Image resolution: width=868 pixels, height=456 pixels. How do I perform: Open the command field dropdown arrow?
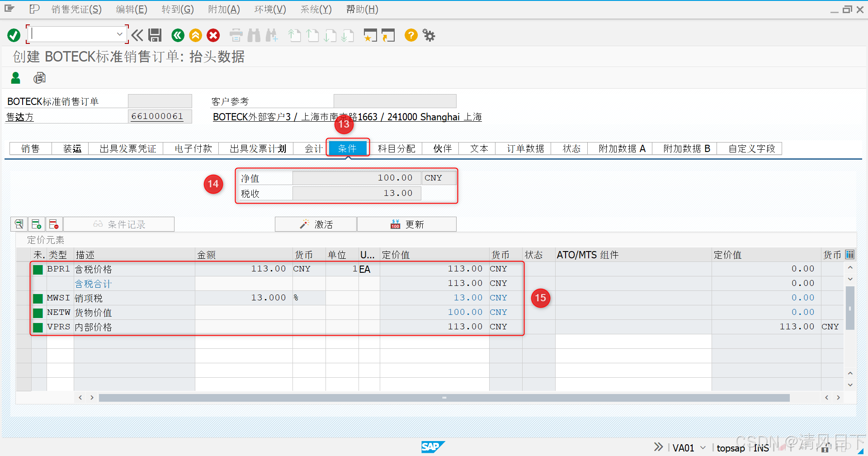(x=119, y=34)
